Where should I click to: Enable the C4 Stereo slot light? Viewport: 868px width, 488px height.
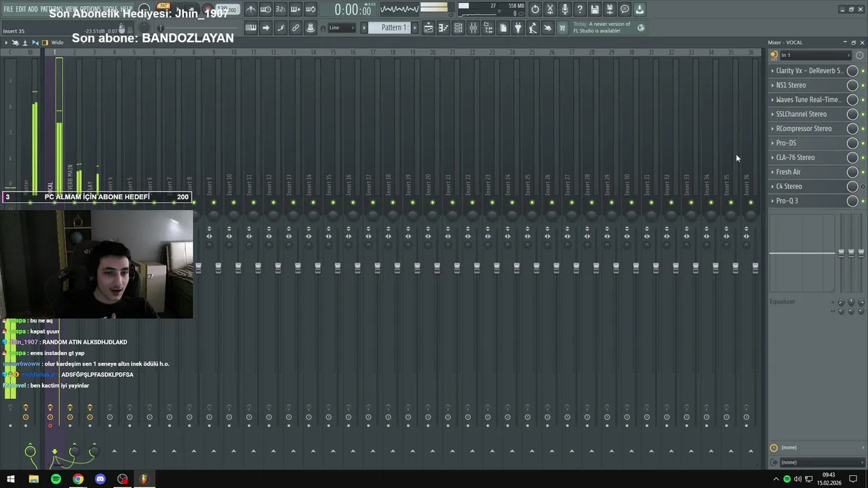coord(863,186)
